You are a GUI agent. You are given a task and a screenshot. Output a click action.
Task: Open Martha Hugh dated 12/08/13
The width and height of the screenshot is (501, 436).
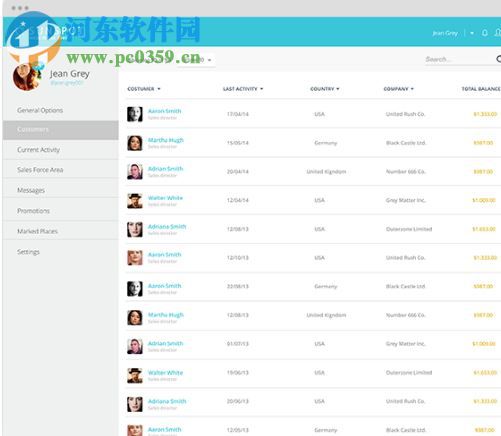point(166,315)
